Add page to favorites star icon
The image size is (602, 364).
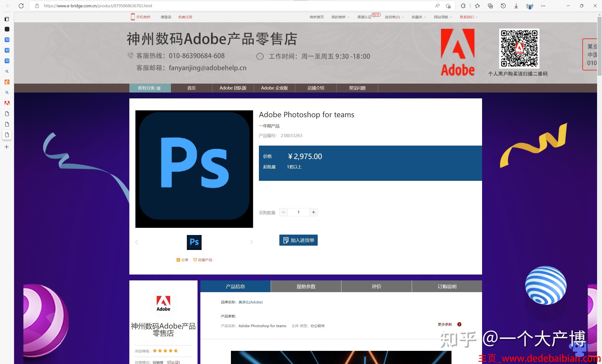coord(448,6)
